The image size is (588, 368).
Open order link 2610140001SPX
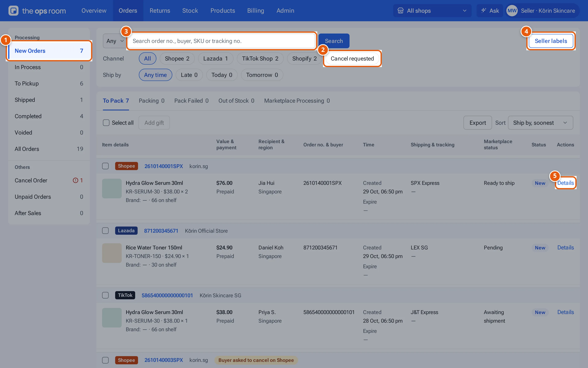coord(164,166)
